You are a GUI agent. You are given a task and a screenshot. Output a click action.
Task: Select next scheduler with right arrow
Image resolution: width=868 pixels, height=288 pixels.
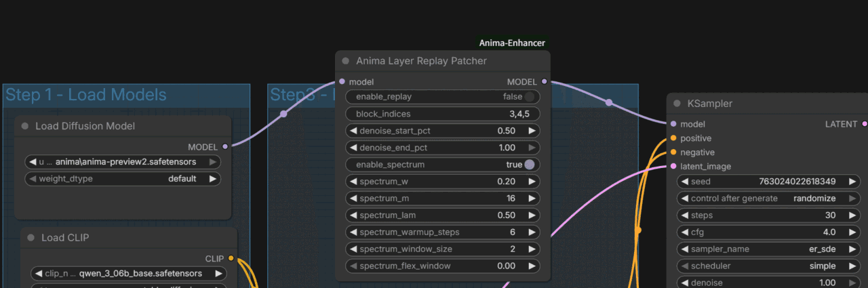pyautogui.click(x=851, y=266)
